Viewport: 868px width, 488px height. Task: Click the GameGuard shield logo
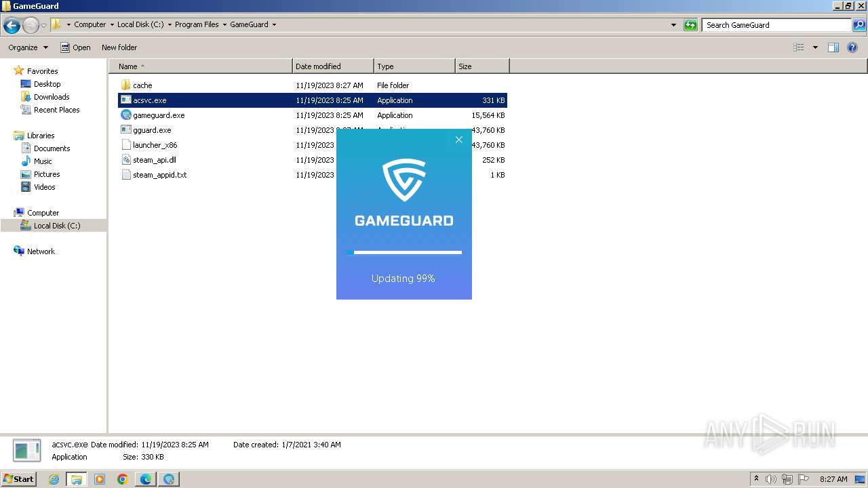(404, 180)
